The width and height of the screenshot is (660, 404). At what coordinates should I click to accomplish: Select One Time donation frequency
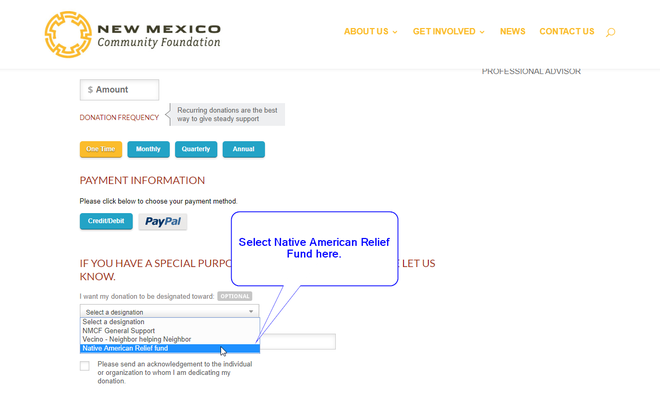click(101, 149)
